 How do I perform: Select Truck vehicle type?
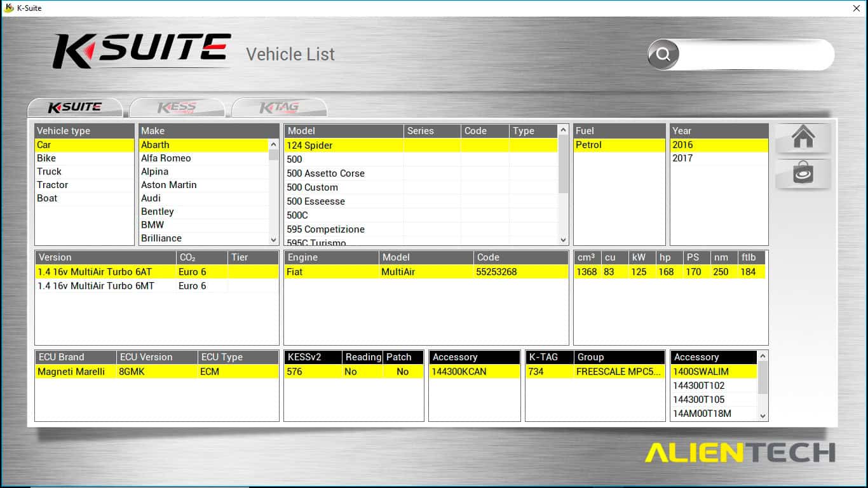pos(49,172)
